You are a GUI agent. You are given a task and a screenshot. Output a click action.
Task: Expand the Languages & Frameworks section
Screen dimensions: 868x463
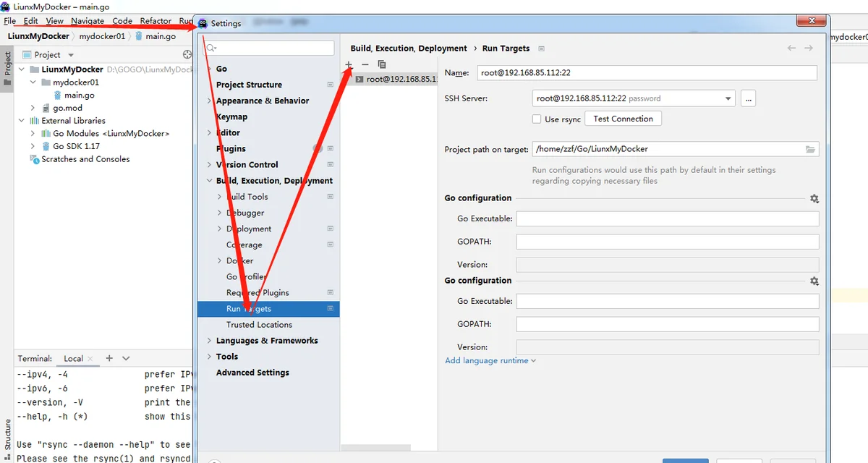[x=209, y=341]
